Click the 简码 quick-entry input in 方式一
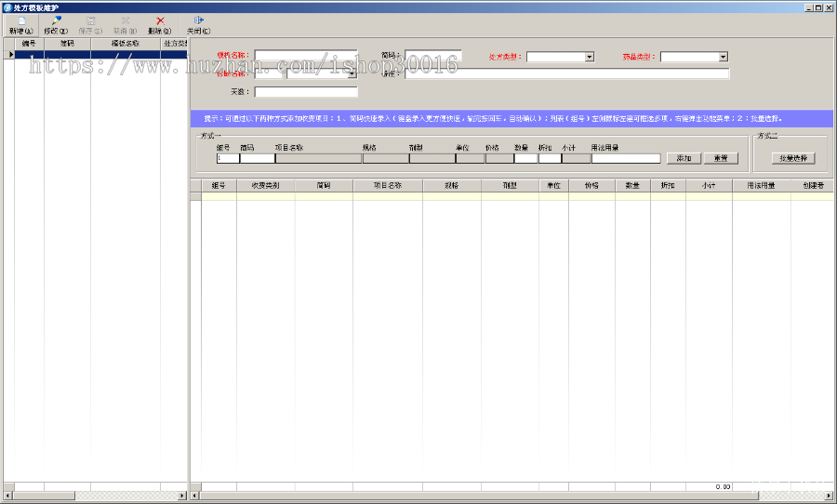The width and height of the screenshot is (837, 504). point(258,158)
